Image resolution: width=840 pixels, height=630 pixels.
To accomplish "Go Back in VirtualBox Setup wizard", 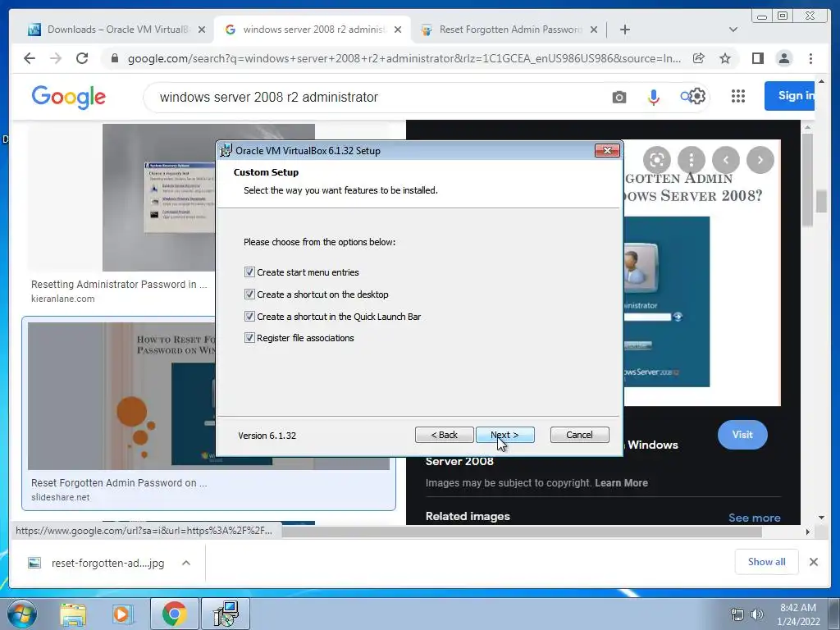I will 444,435.
